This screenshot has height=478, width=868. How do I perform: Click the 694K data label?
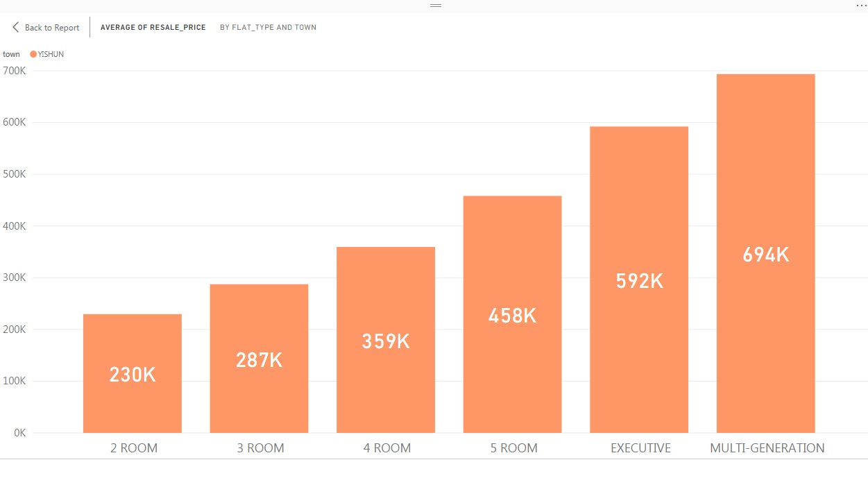pyautogui.click(x=765, y=255)
